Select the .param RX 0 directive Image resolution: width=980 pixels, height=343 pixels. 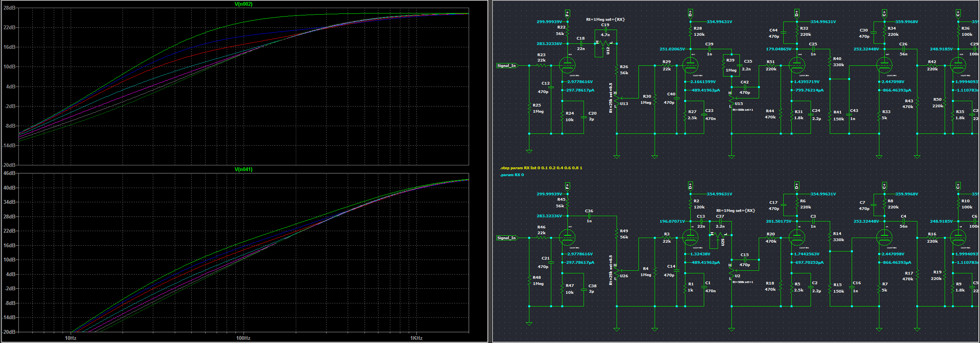coord(512,175)
